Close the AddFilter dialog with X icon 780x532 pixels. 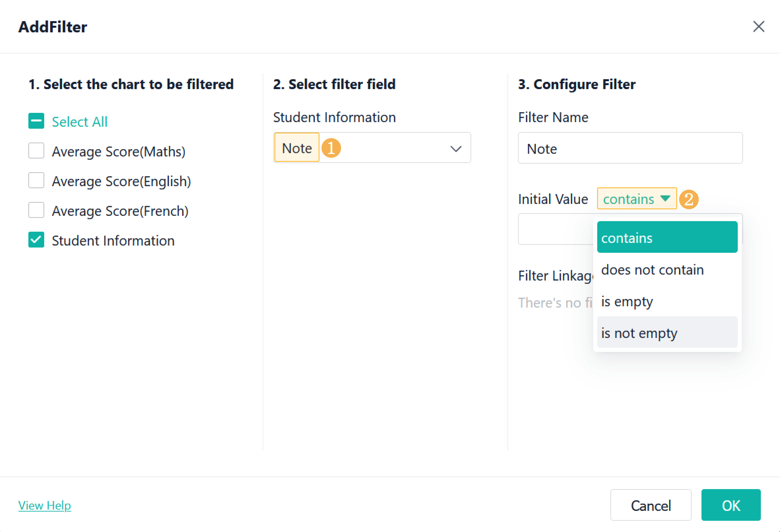click(758, 27)
